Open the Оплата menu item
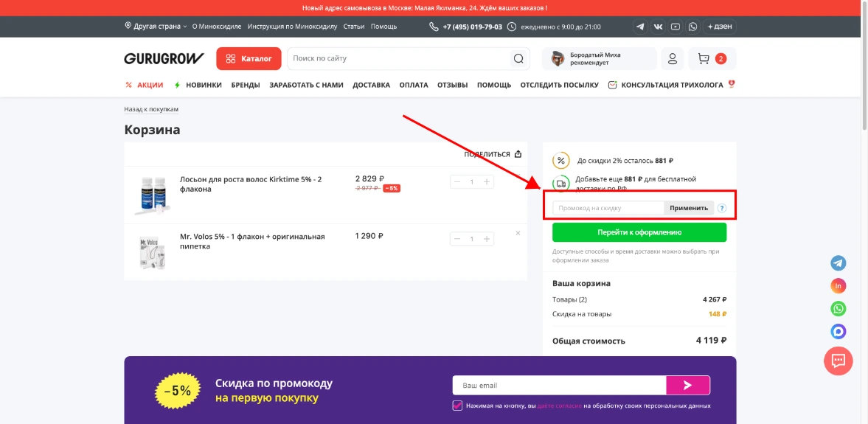The width and height of the screenshot is (868, 424). [x=414, y=86]
